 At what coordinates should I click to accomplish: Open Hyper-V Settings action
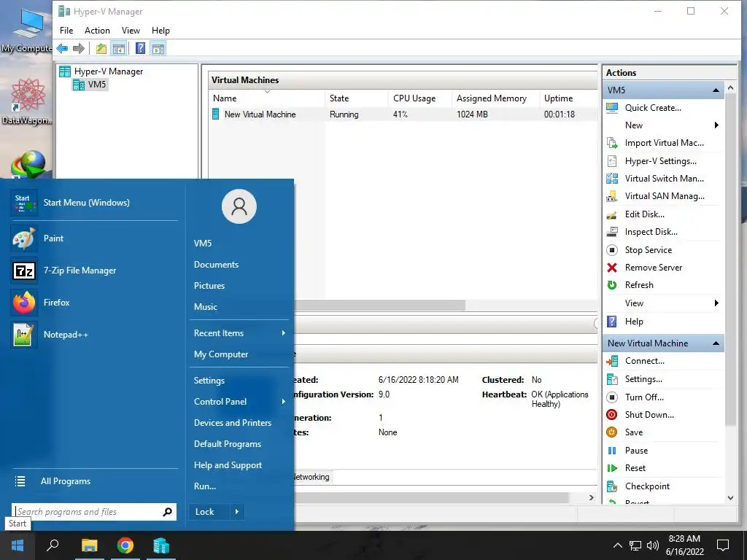pos(660,161)
